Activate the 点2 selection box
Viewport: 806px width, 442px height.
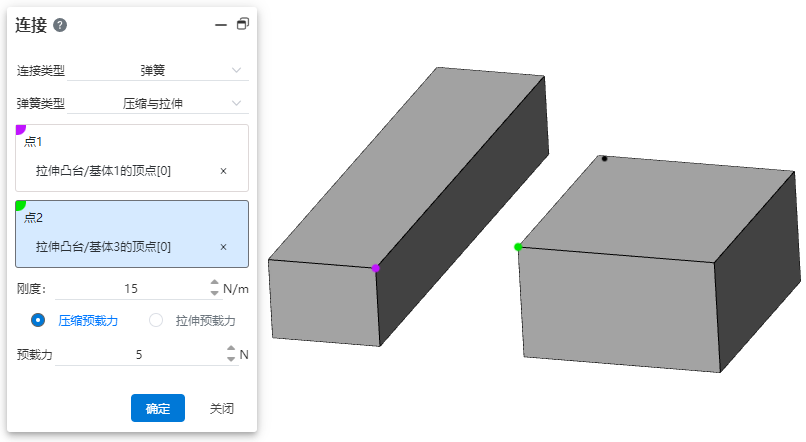click(x=131, y=218)
